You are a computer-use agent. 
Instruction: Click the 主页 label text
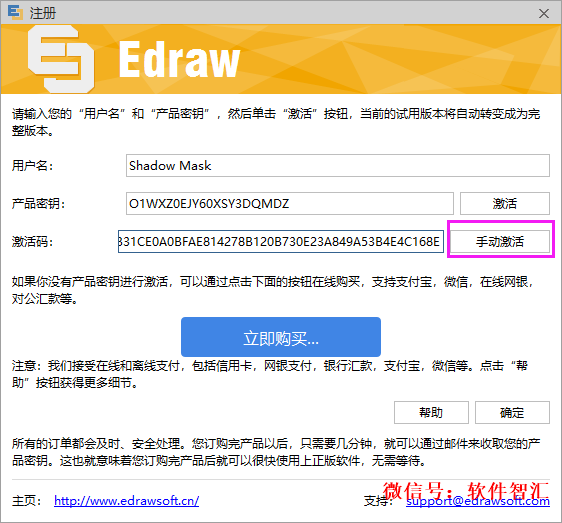point(27,500)
